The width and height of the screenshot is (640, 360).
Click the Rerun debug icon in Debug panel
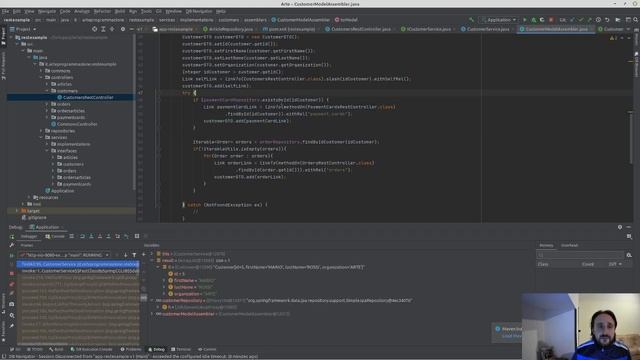click(x=11, y=236)
